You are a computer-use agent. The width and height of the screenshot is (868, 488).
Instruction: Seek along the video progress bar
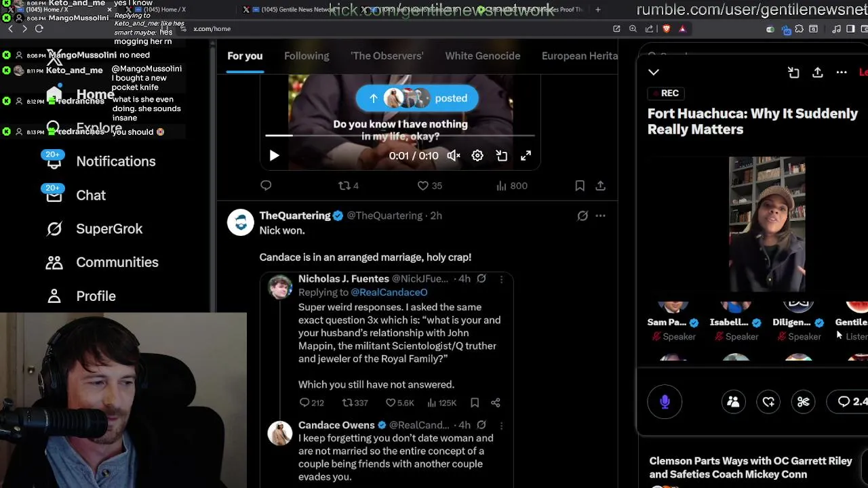coord(400,136)
